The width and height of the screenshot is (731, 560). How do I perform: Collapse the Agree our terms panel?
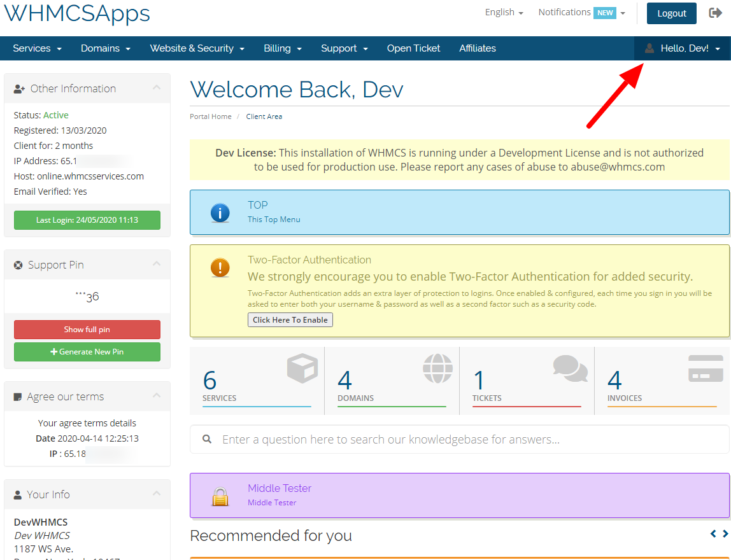pos(157,396)
